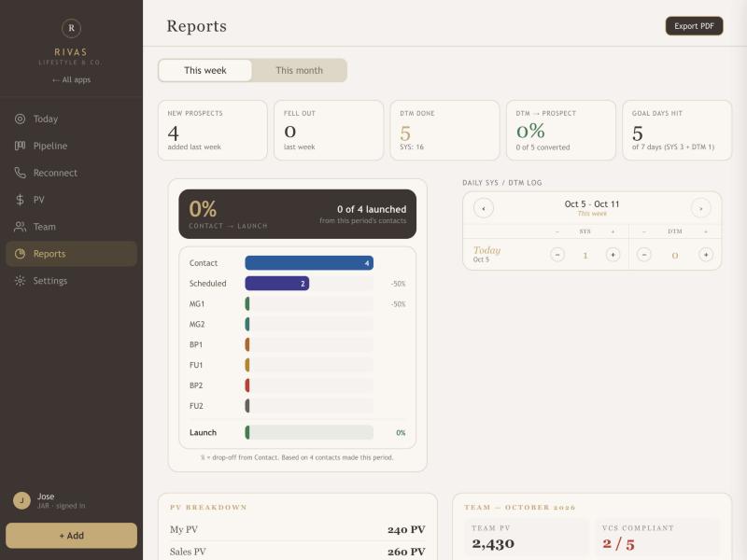This screenshot has width=747, height=560.
Task: Export the report as PDF
Action: pyautogui.click(x=694, y=26)
